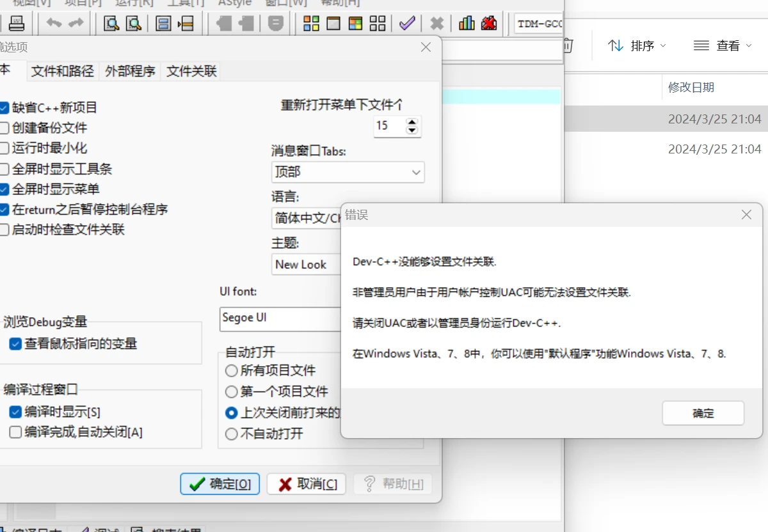Select 不自动打开 radio button
The height and width of the screenshot is (532, 768).
(x=231, y=434)
